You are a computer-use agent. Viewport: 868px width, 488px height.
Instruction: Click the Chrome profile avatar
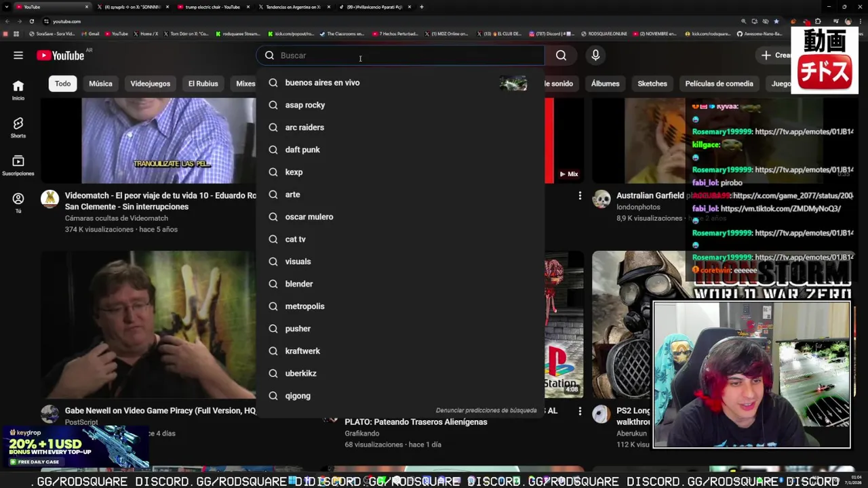pos(848,21)
